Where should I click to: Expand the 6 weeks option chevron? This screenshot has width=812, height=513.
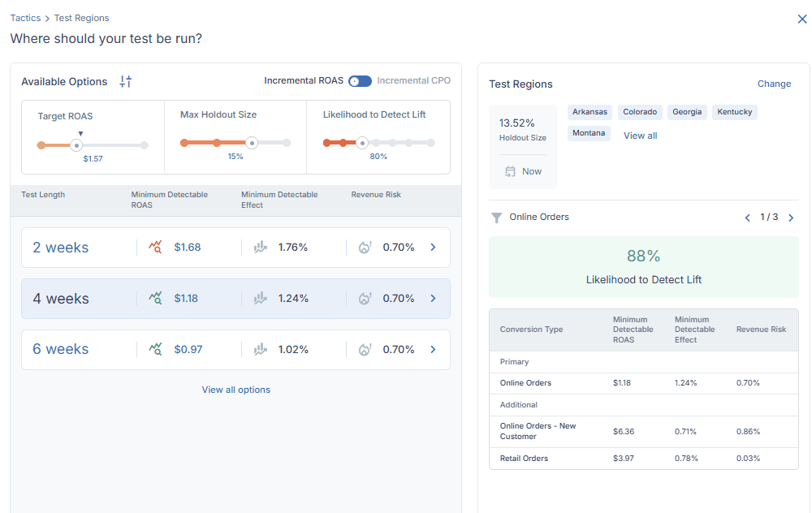coord(434,349)
